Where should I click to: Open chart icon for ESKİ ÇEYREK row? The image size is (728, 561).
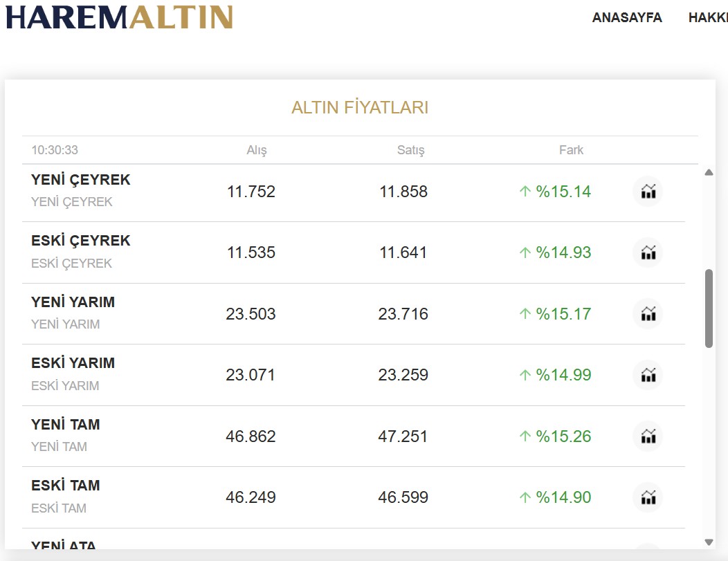click(x=648, y=252)
